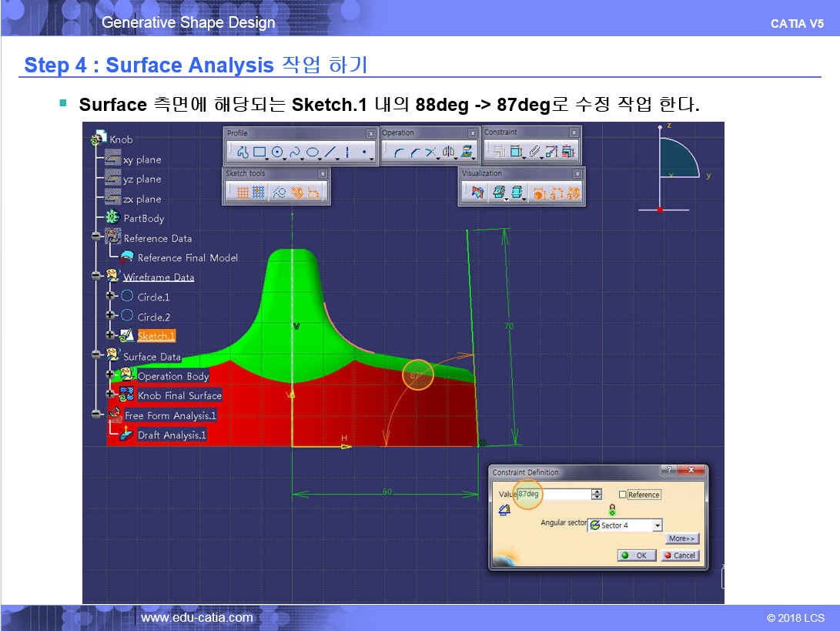Expand the Circle.1 tree node
This screenshot has height=631, width=840.
[110, 297]
